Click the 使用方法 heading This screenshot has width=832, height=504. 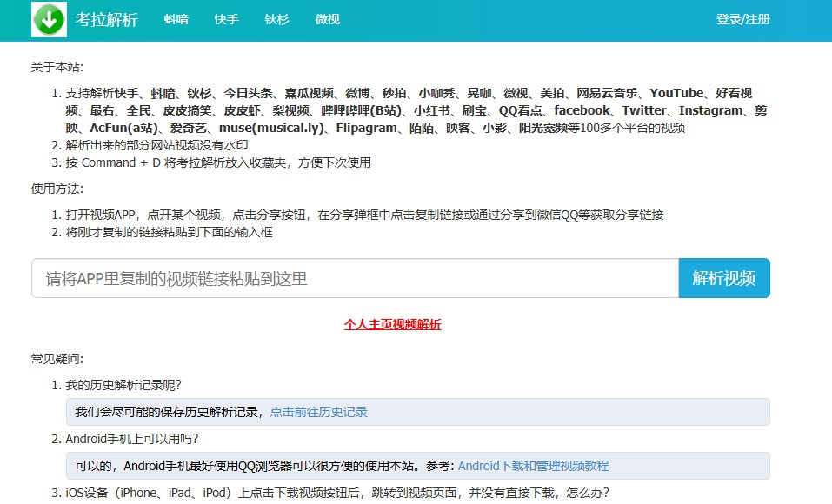(57, 189)
